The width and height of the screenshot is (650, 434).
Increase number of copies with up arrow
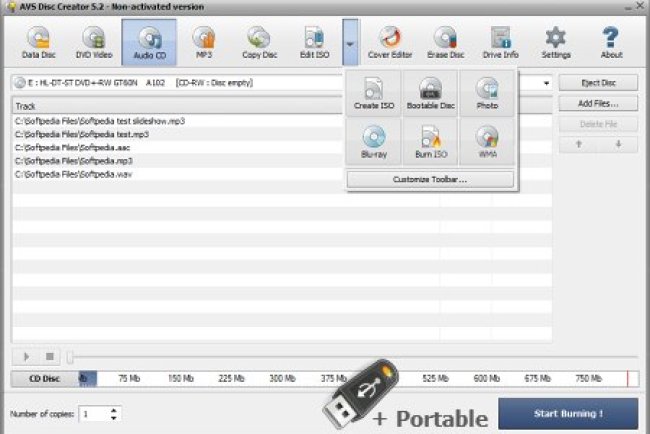(114, 409)
